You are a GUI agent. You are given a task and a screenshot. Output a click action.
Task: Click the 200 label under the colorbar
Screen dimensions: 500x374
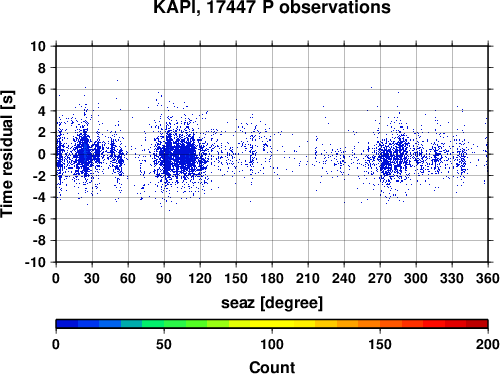[488, 344]
